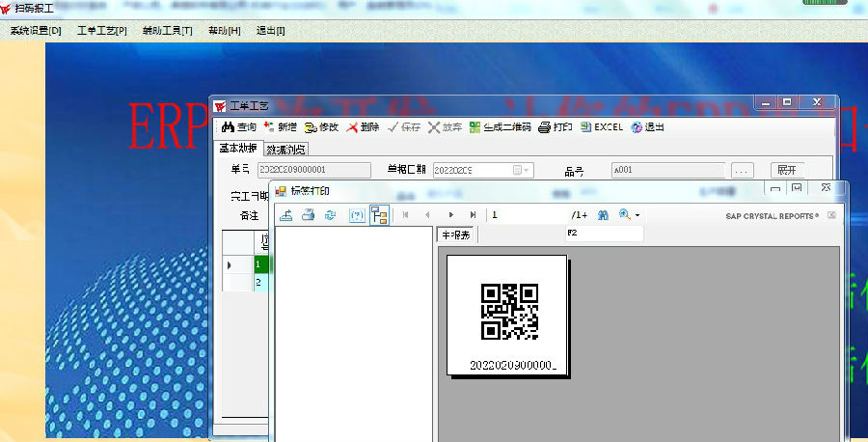Screen dimensions: 868x442
Task: Click the 查询 binoculars toolbar button
Action: 239,126
